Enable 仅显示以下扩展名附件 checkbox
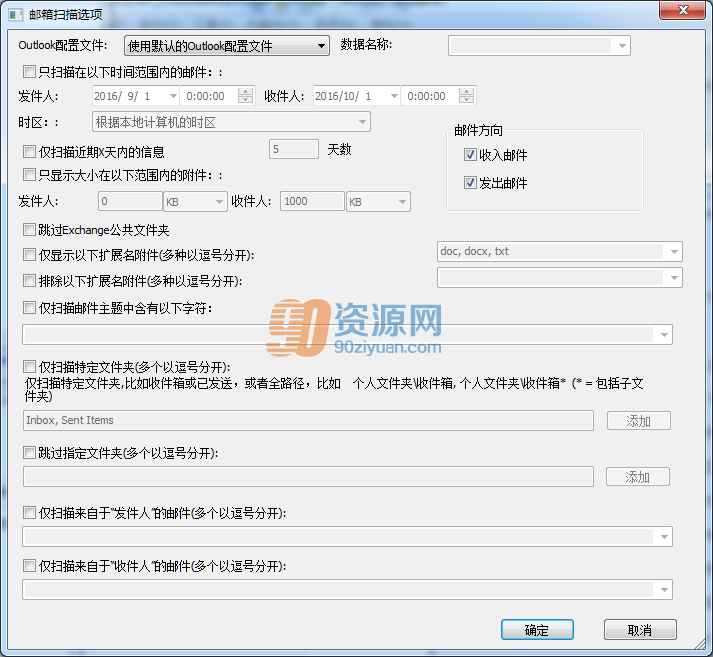The height and width of the screenshot is (657, 713). [30, 255]
